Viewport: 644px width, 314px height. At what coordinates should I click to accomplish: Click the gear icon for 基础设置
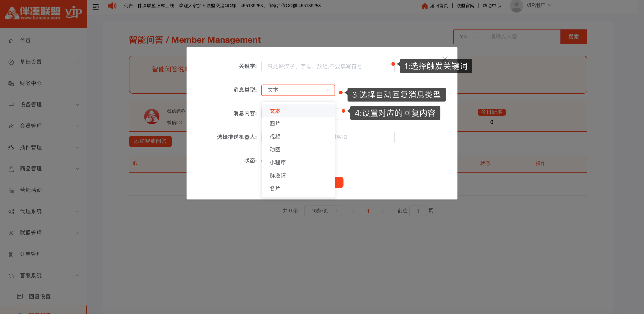coord(11,62)
